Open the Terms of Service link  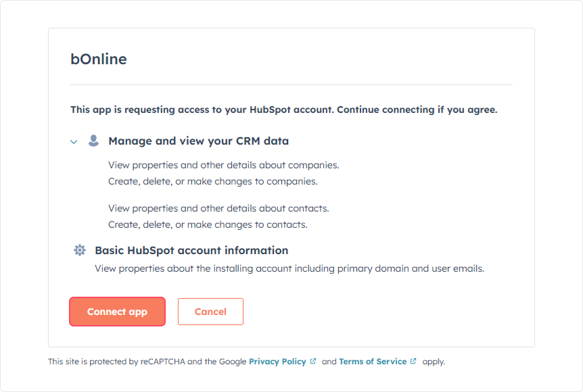tap(373, 362)
